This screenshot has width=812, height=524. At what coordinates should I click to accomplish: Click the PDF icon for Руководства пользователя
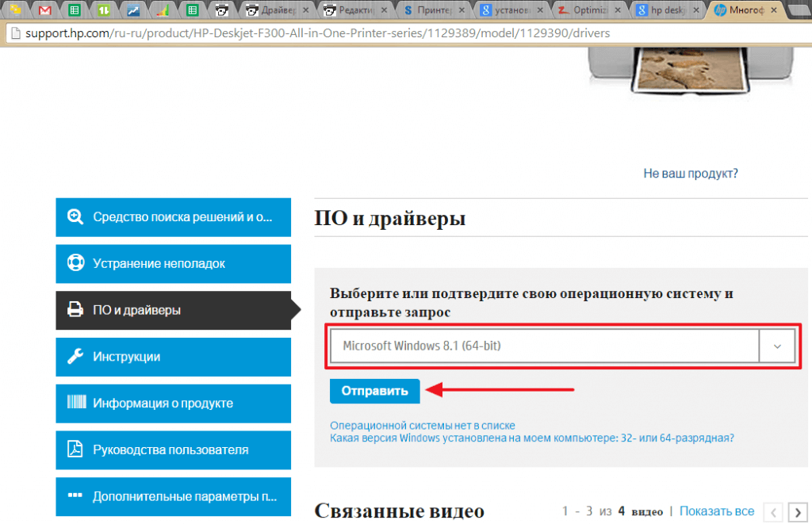coord(75,449)
